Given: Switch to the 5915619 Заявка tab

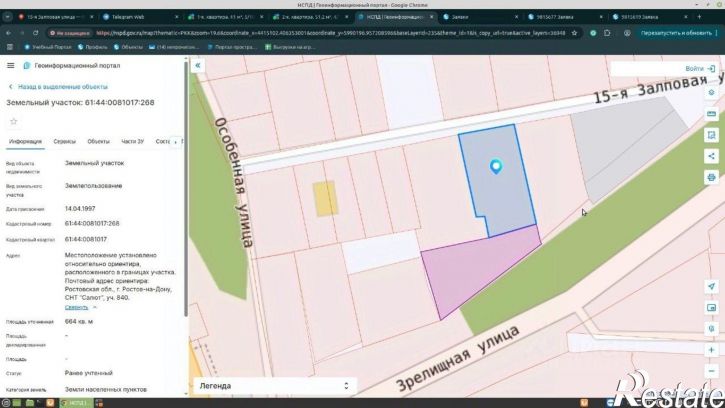Looking at the screenshot, I should [x=649, y=17].
